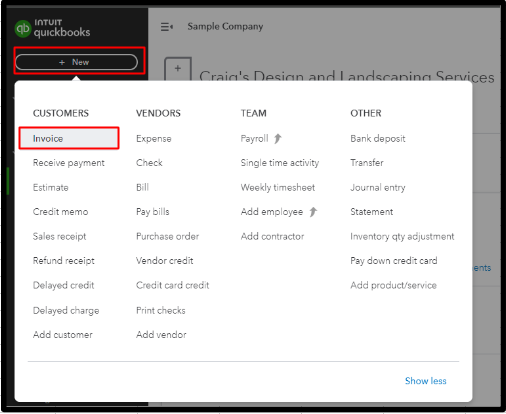Open the + New menu button
Image resolution: width=506 pixels, height=414 pixels.
tap(76, 62)
